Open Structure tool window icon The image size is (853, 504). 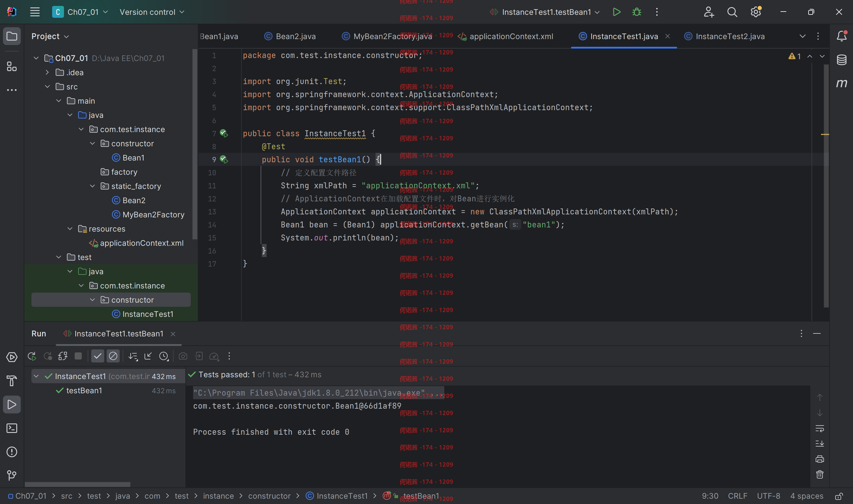pyautogui.click(x=12, y=66)
